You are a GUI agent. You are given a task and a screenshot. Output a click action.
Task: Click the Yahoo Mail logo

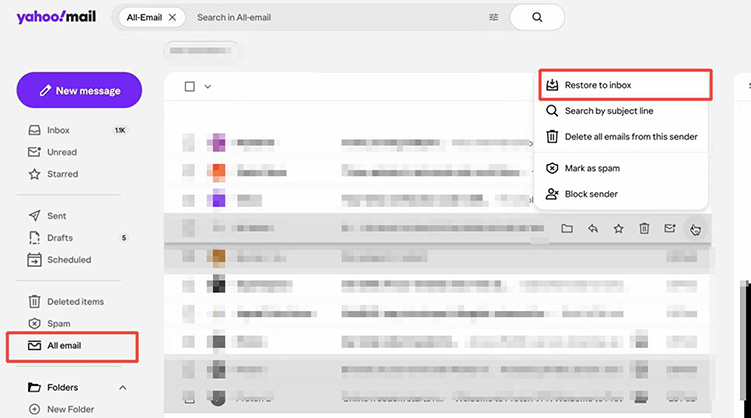pyautogui.click(x=56, y=16)
